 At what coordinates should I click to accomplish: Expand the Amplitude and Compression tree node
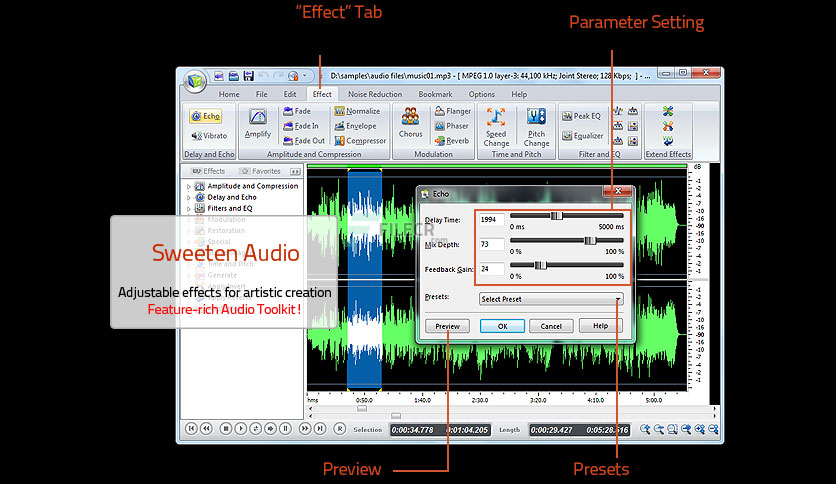pyautogui.click(x=188, y=187)
